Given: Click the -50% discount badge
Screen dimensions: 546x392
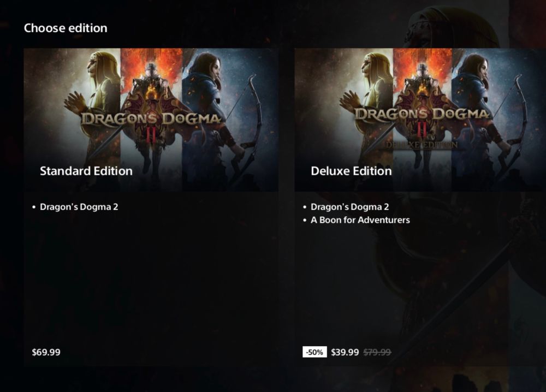Looking at the screenshot, I should tap(315, 352).
